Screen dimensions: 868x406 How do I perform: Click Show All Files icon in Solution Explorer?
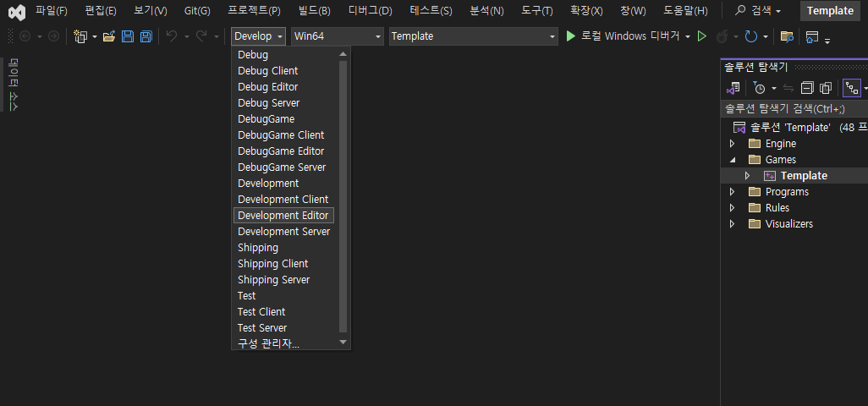tap(826, 88)
